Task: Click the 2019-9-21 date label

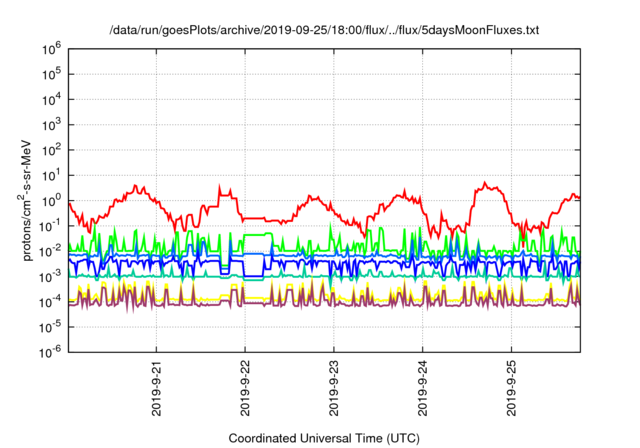Action: 157,388
